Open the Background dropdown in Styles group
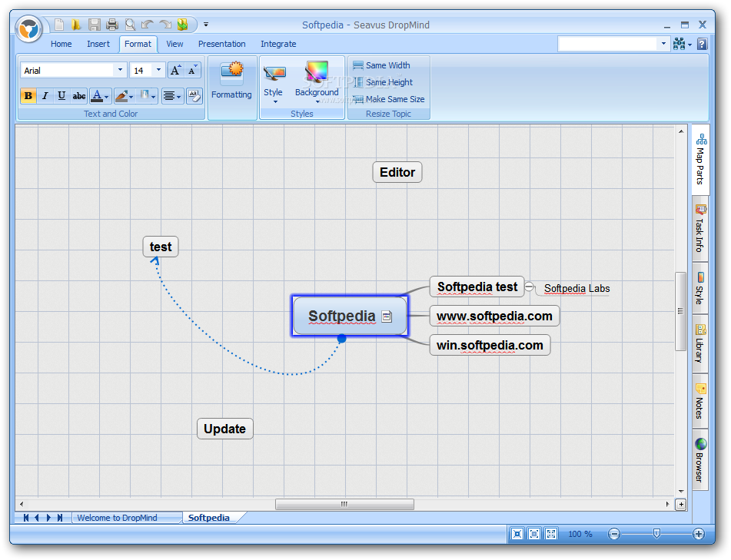Image resolution: width=731 pixels, height=560 pixels. [317, 82]
